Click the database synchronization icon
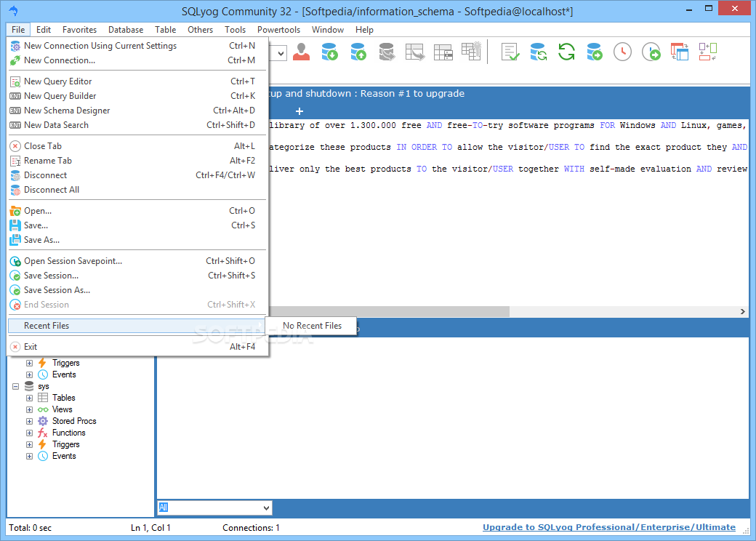Screen dimensions: 756x541 coord(538,52)
